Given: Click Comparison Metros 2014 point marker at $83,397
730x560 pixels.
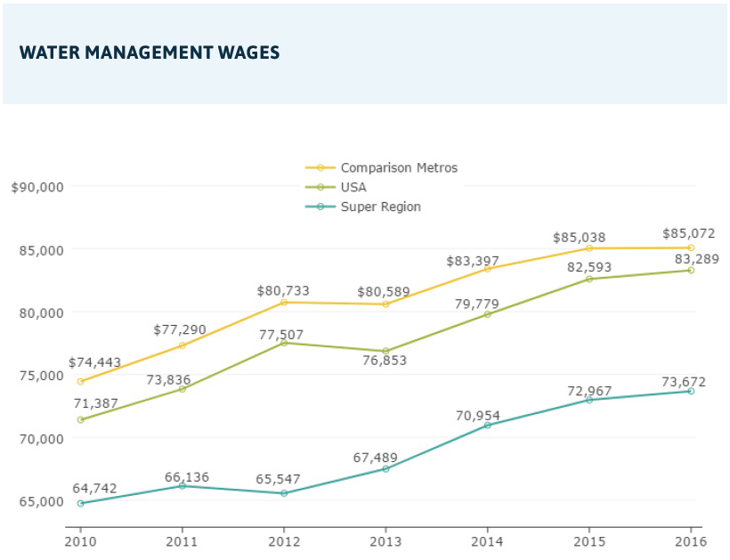Looking at the screenshot, I should [x=488, y=269].
